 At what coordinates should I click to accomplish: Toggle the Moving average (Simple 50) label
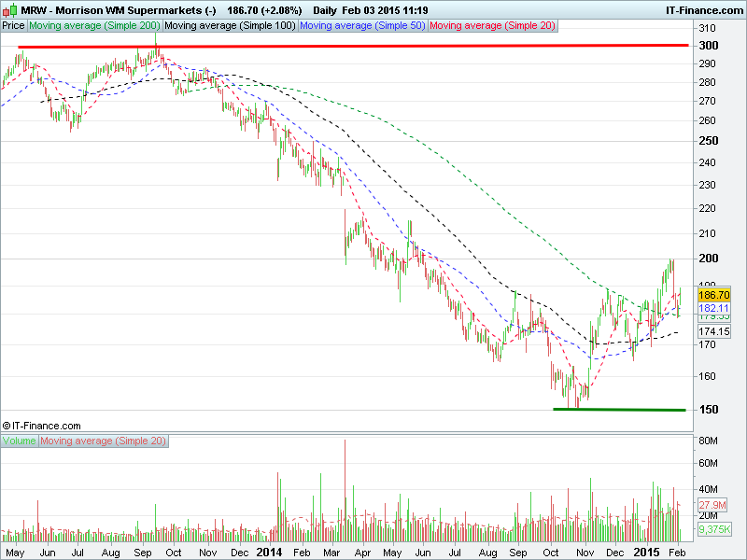click(x=362, y=25)
